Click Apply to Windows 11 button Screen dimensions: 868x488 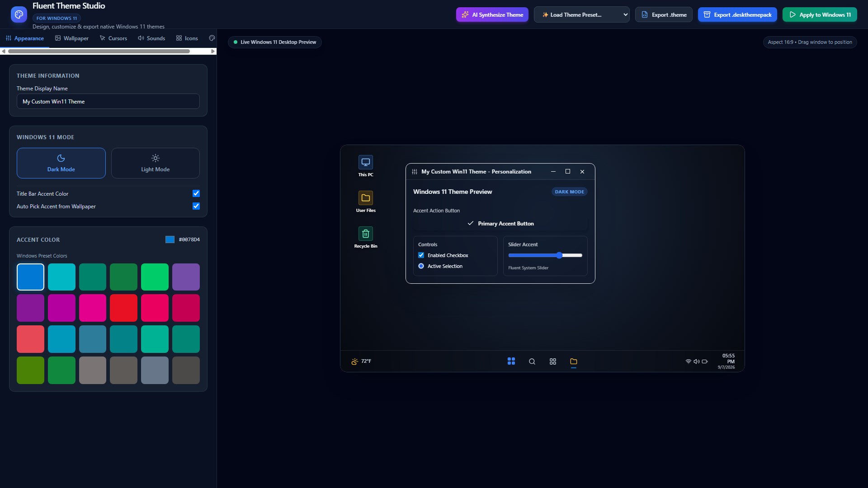click(x=820, y=14)
